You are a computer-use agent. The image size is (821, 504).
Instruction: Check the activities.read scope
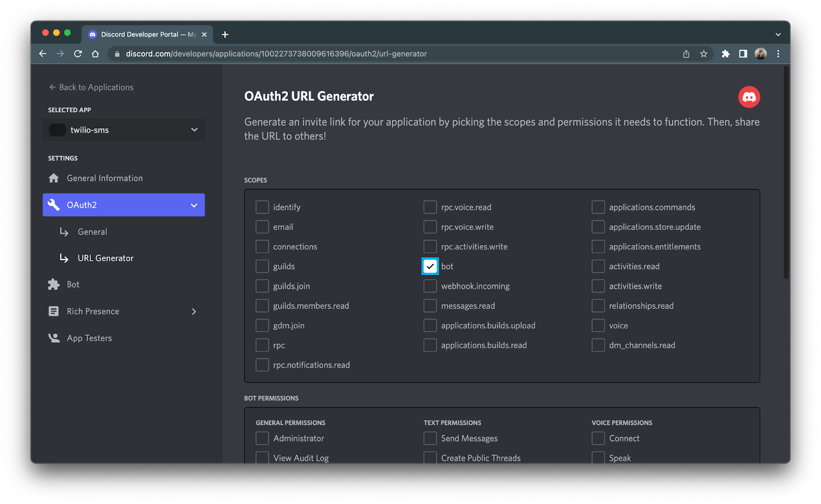(598, 266)
